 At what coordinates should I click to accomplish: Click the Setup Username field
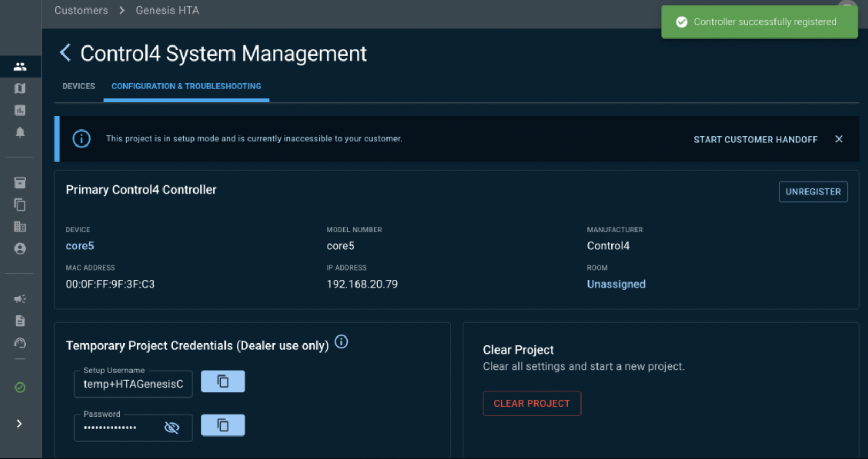[x=133, y=384]
